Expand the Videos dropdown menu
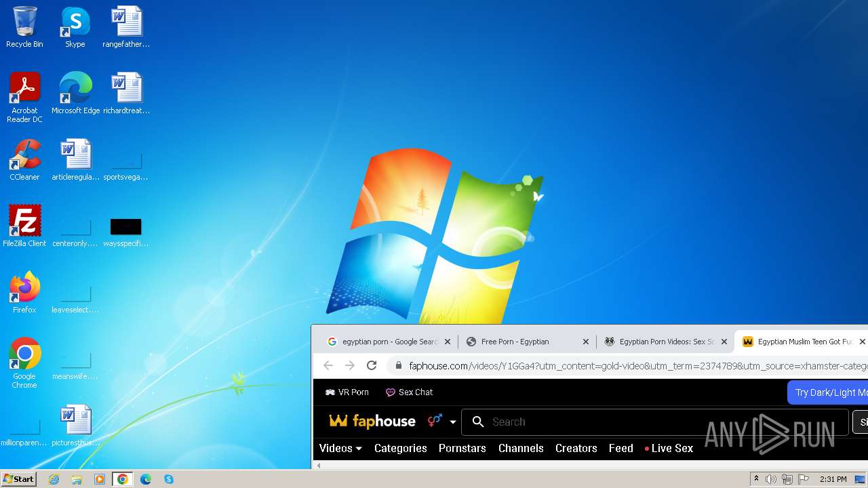This screenshot has width=868, height=488. point(340,448)
